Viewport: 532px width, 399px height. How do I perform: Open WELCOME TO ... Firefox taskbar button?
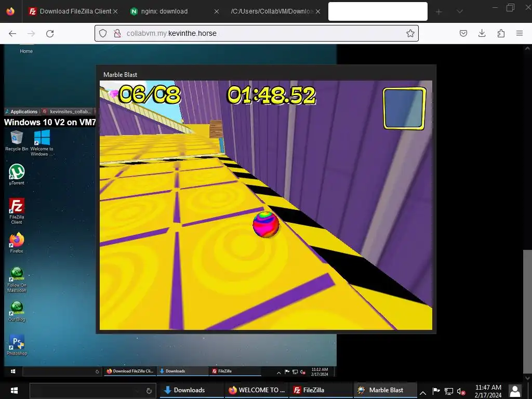pyautogui.click(x=257, y=390)
